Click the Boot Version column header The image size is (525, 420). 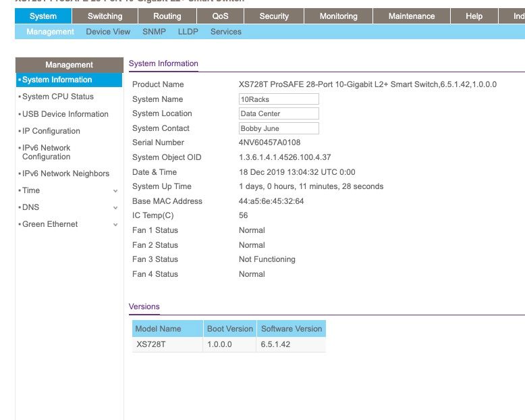click(x=230, y=329)
